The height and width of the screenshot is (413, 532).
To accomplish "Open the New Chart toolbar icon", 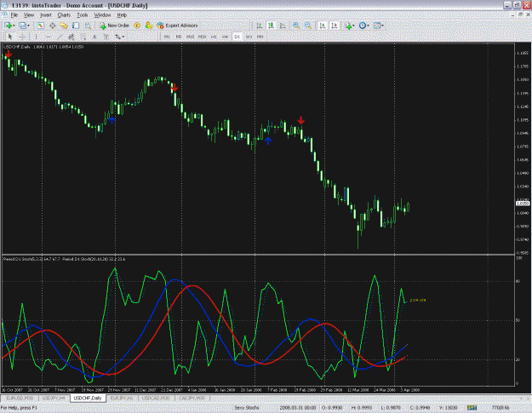I will tap(8, 26).
